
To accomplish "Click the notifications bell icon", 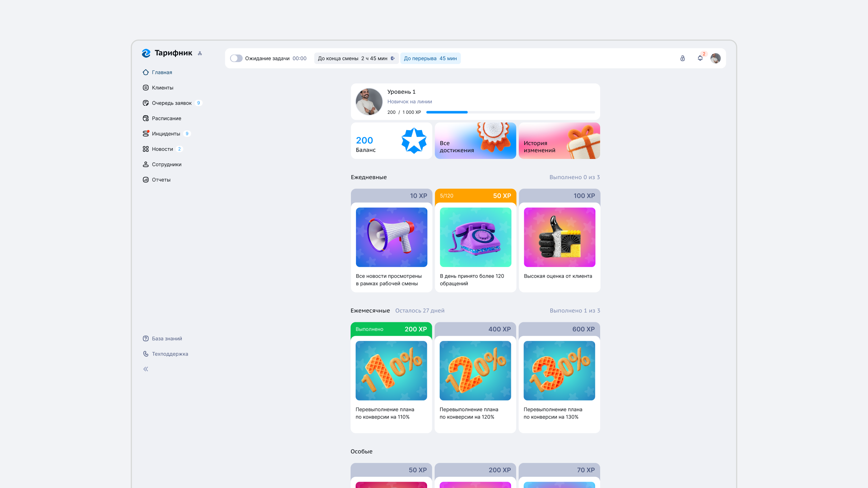I will coord(700,58).
